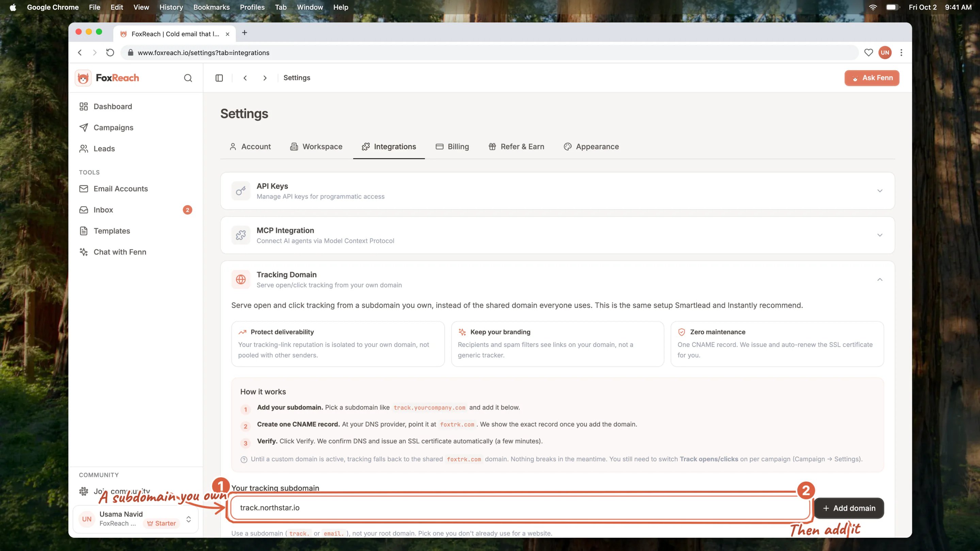Image resolution: width=980 pixels, height=551 pixels.
Task: Switch to the Workspace tab
Action: [x=316, y=147]
